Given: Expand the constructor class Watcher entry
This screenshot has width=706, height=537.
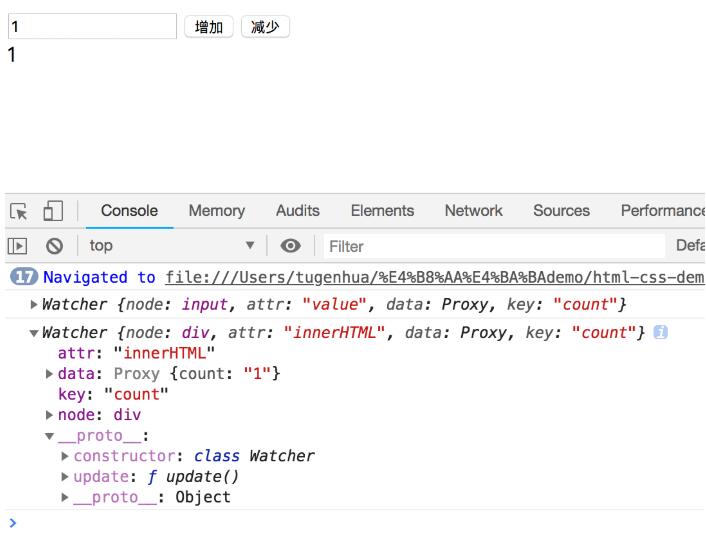Looking at the screenshot, I should tap(66, 456).
